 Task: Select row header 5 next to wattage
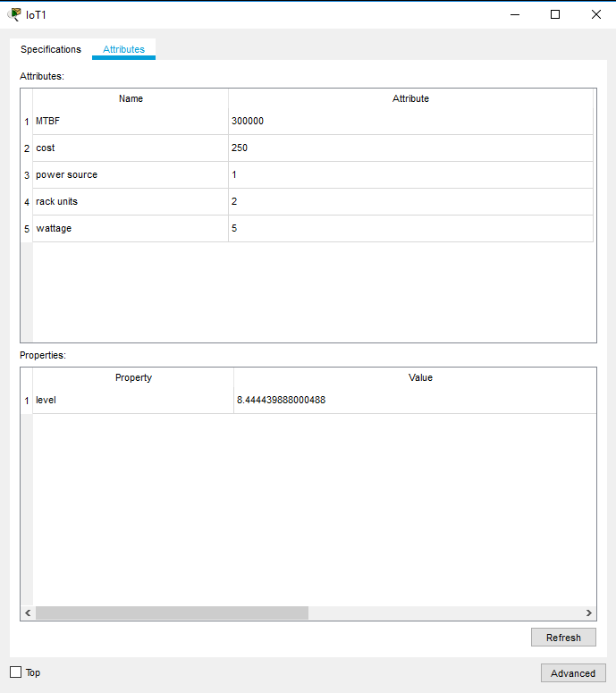coord(27,229)
